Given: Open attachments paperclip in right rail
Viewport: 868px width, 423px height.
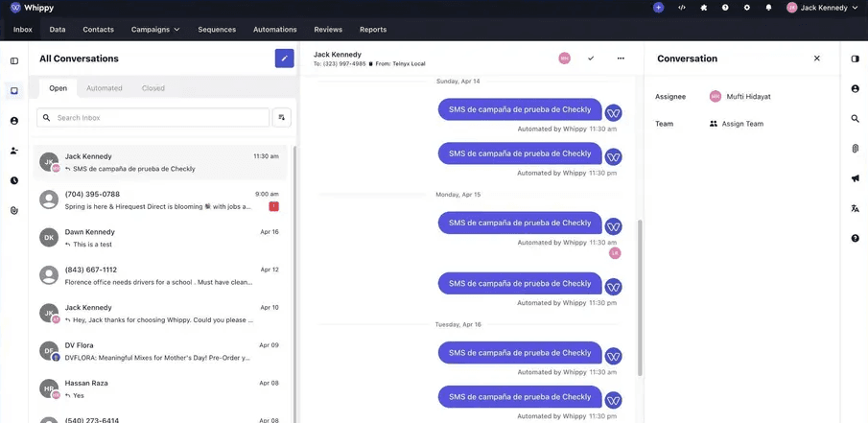Looking at the screenshot, I should tap(856, 149).
